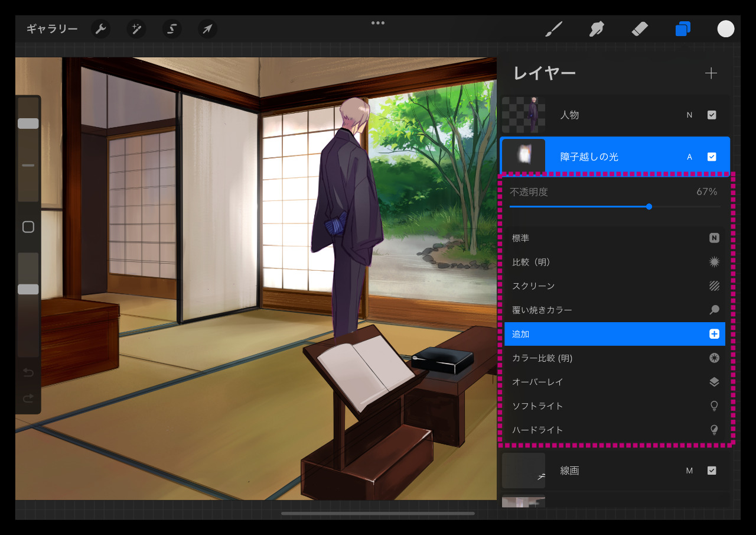The height and width of the screenshot is (535, 756).
Task: Activate the Transform arrow tool
Action: tap(207, 29)
